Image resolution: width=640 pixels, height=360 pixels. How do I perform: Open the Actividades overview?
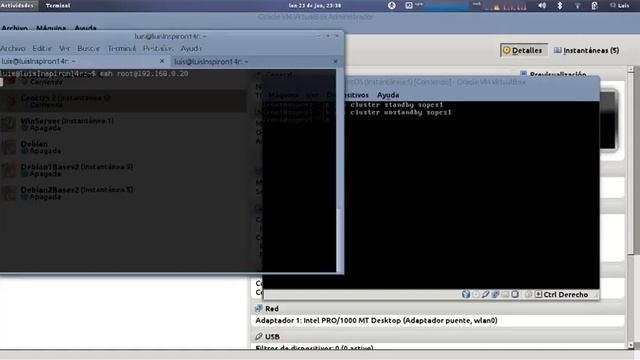pos(17,5)
